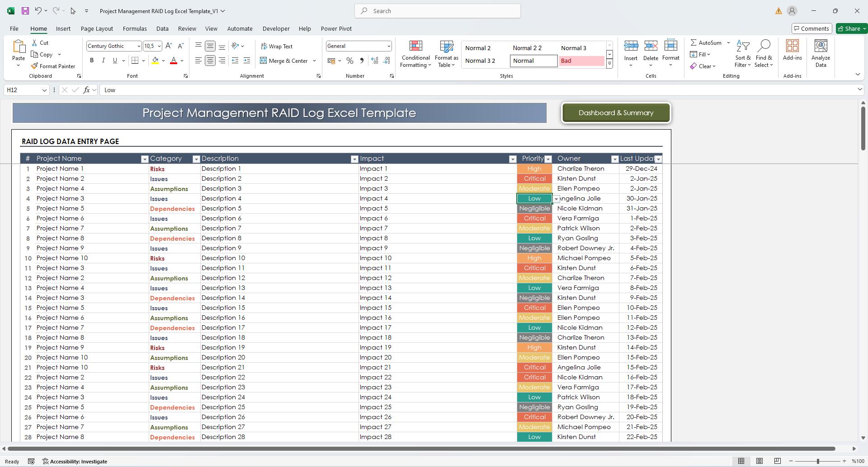Viewport: 868px width, 467px height.
Task: Apply the red Font Color icon
Action: point(174,61)
